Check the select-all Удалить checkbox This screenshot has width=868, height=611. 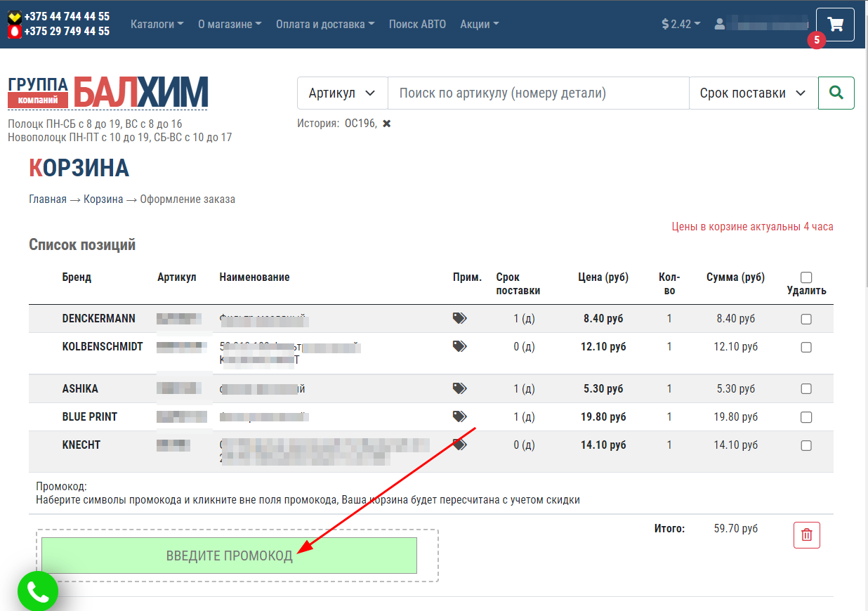(x=806, y=277)
